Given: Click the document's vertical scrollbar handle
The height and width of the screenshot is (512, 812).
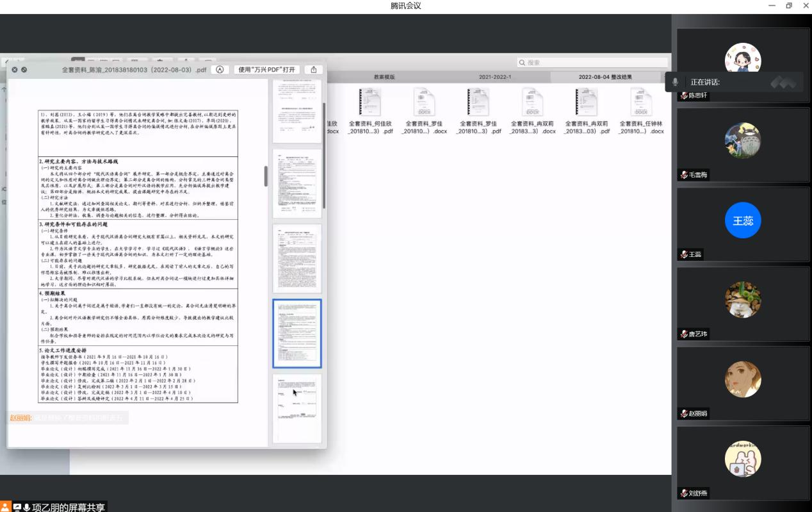Looking at the screenshot, I should pos(266,176).
